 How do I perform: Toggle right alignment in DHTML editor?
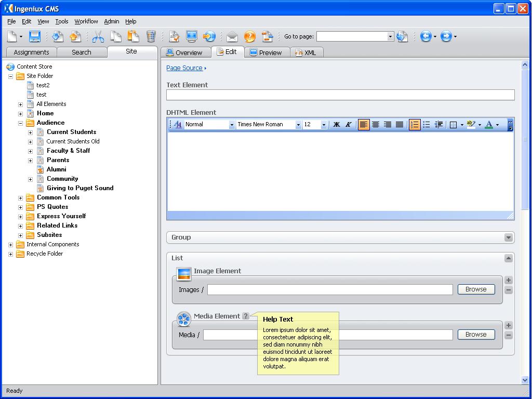(x=388, y=125)
